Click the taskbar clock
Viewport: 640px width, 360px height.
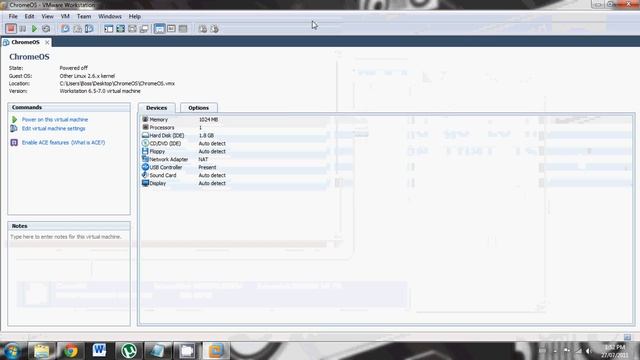pyautogui.click(x=615, y=351)
